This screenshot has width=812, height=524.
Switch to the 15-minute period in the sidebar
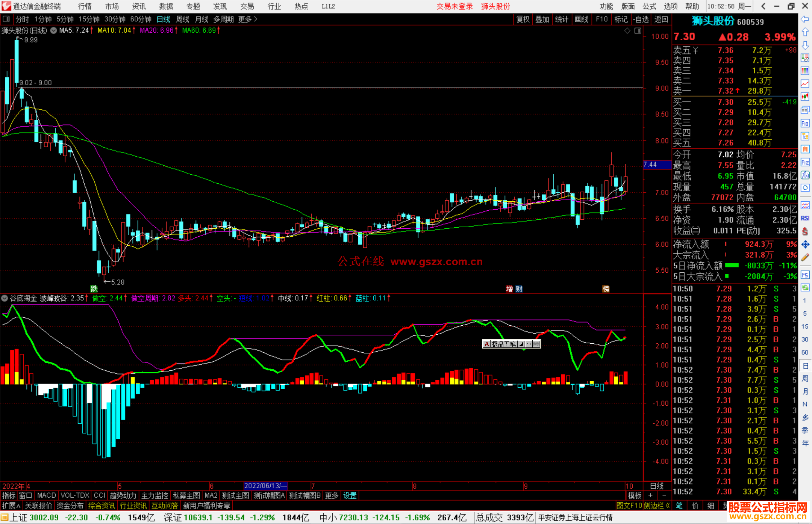pyautogui.click(x=804, y=326)
